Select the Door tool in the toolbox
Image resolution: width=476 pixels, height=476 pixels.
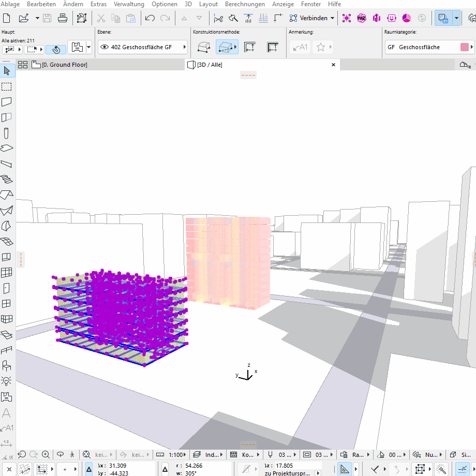coord(7,288)
